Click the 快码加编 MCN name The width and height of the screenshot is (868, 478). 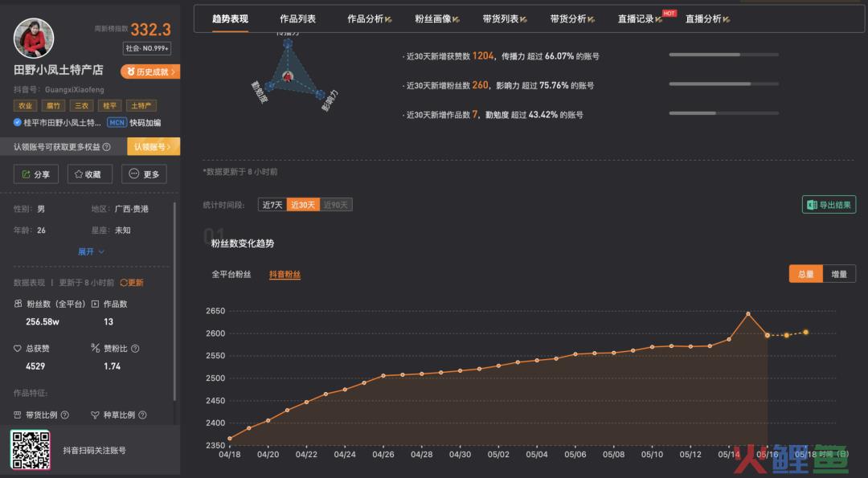point(145,123)
